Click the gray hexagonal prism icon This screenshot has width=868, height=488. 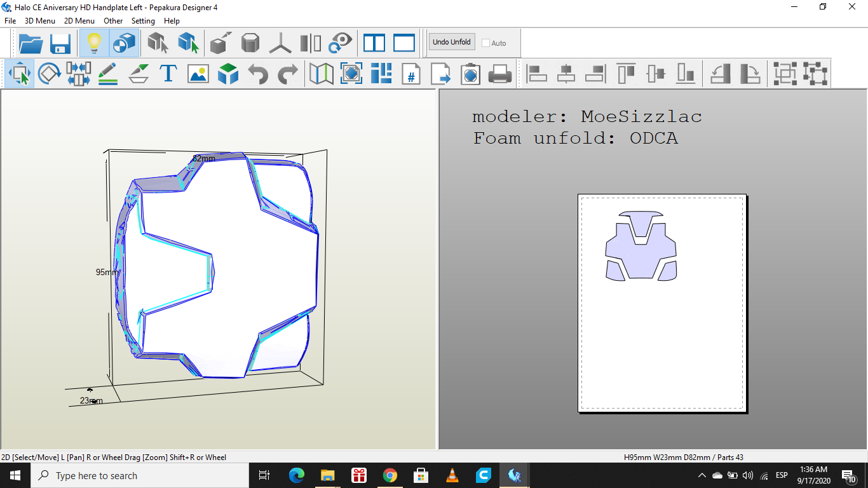pos(250,43)
